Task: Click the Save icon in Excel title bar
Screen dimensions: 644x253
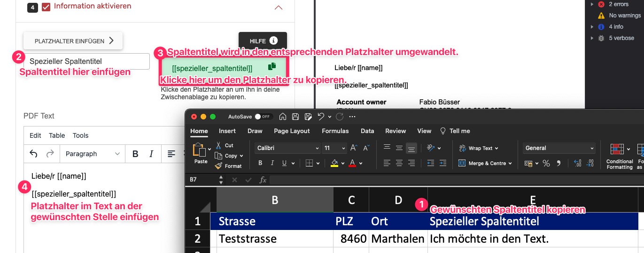Action: (x=295, y=117)
